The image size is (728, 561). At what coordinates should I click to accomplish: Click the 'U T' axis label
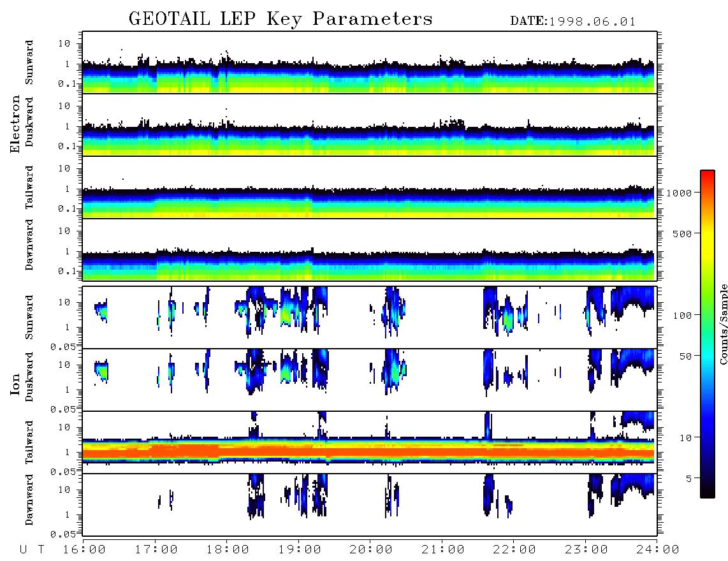click(33, 550)
